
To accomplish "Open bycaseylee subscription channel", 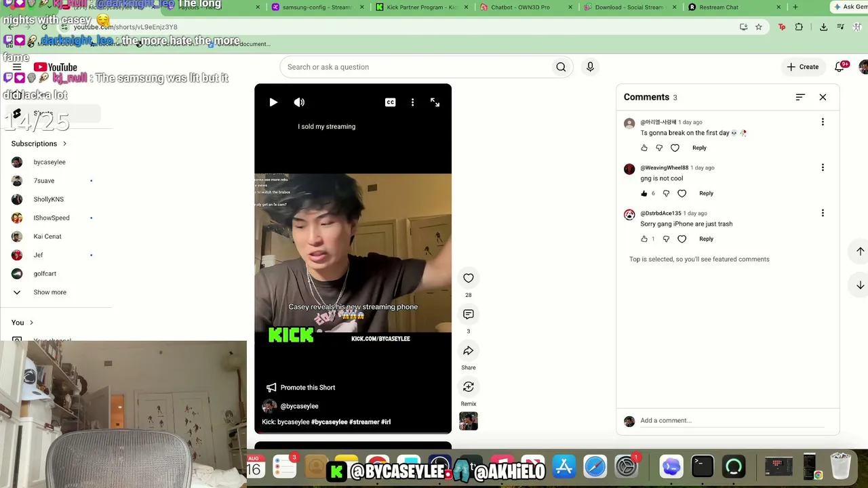I will [50, 163].
